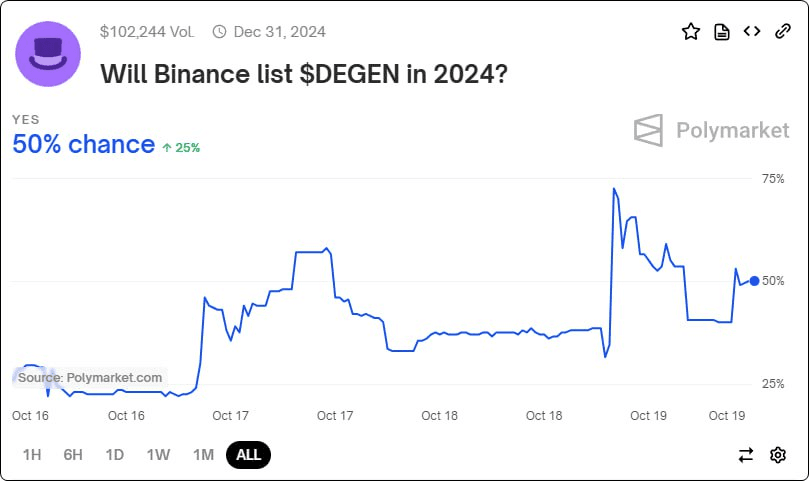Copy the market link via the chain icon

(x=782, y=32)
